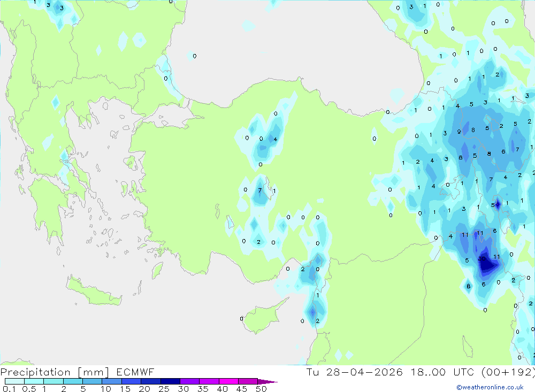Image resolution: width=535 pixels, height=392 pixels.
Task: Click the legend swatch between 15 and 20
Action: point(131,381)
